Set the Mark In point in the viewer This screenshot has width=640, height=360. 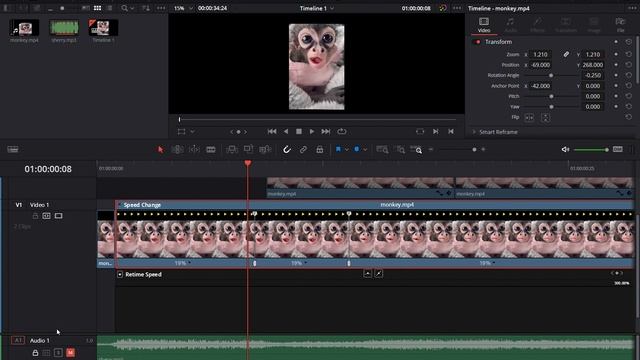[x=436, y=131]
